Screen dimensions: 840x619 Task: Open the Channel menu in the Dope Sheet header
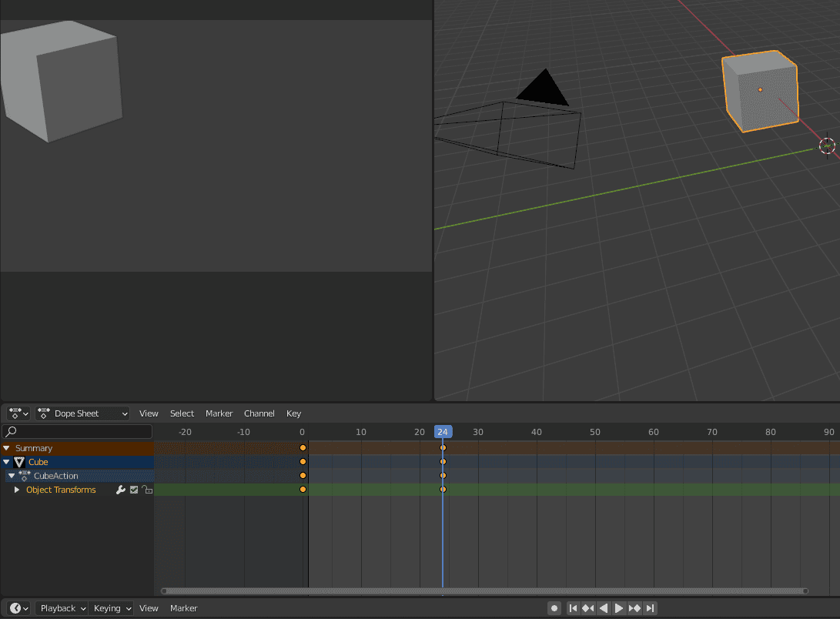(259, 413)
